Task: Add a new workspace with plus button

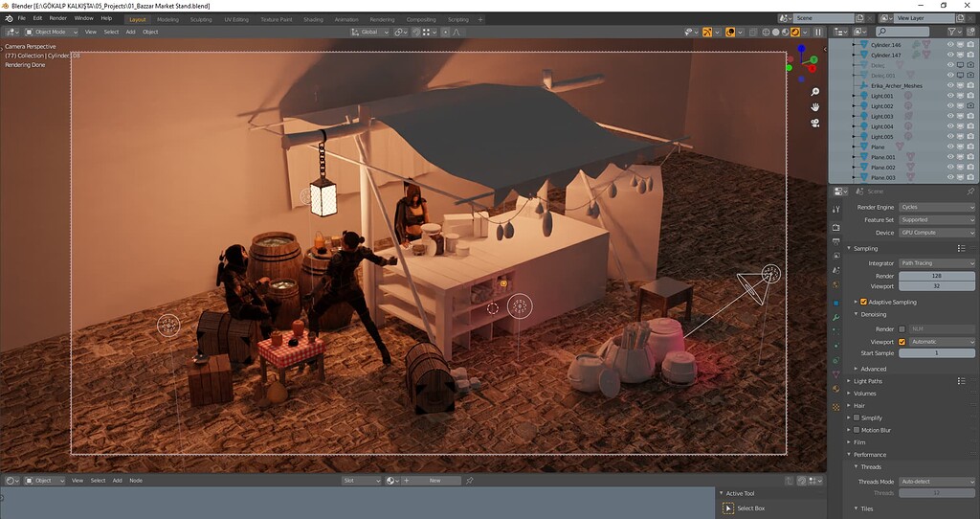Action: point(480,19)
